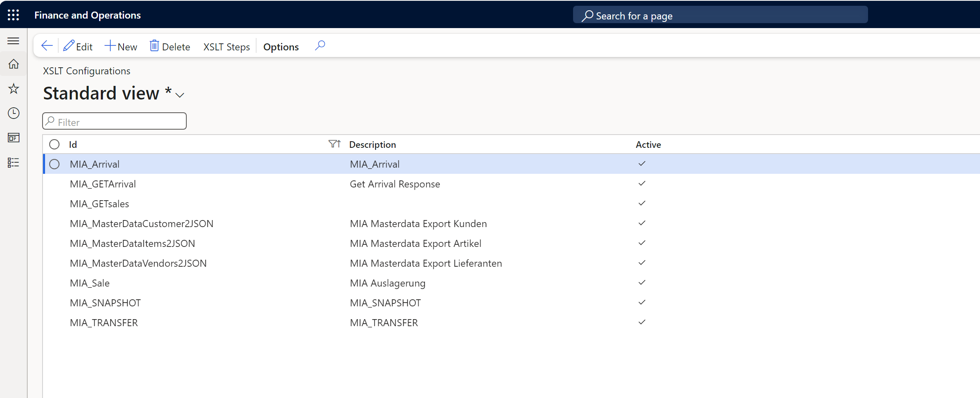Screen dimensions: 980x398
Task: Click Active checkmark for MIA_Sale row
Action: click(642, 283)
